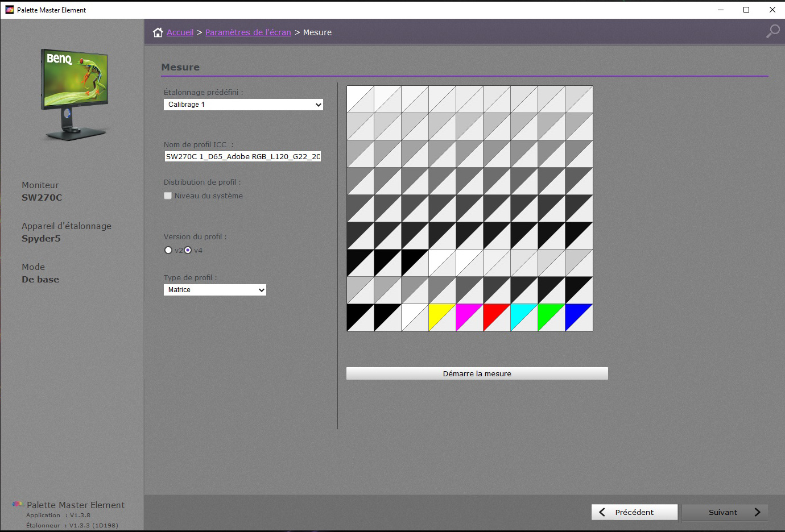Select the v2 profile version
The image size is (785, 532).
point(168,250)
